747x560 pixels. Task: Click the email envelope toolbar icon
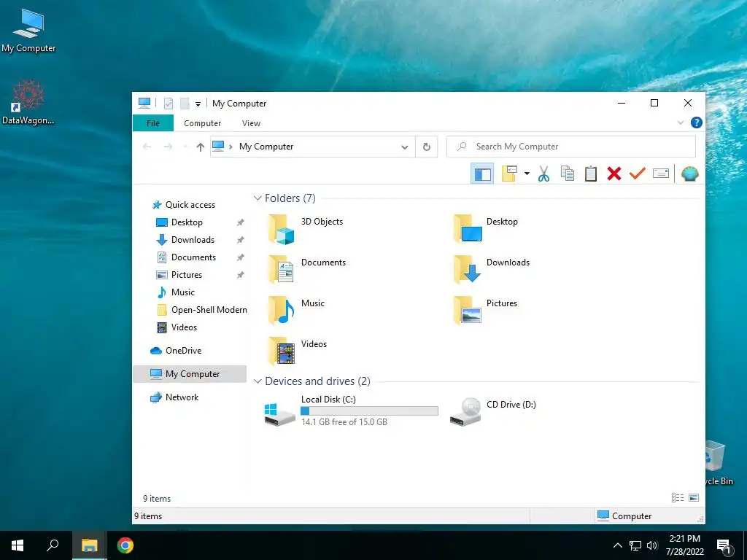coord(661,174)
